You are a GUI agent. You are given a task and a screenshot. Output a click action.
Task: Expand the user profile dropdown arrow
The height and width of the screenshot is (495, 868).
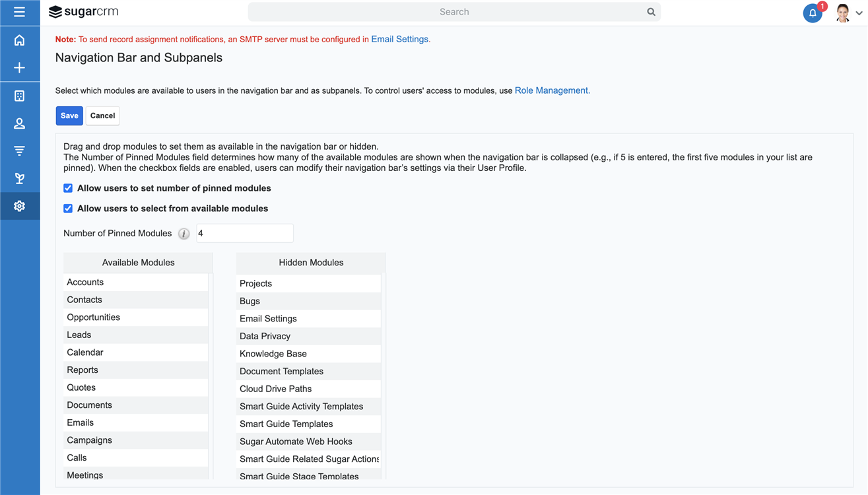859,13
